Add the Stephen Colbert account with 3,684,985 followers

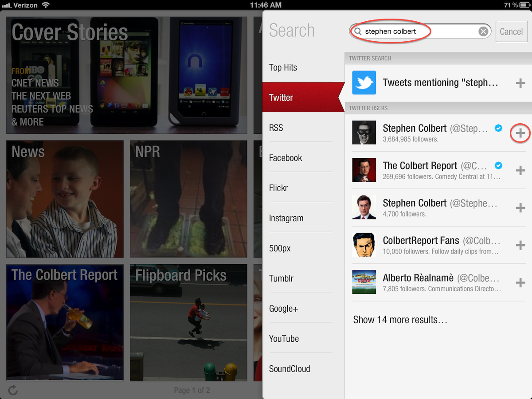(x=520, y=133)
